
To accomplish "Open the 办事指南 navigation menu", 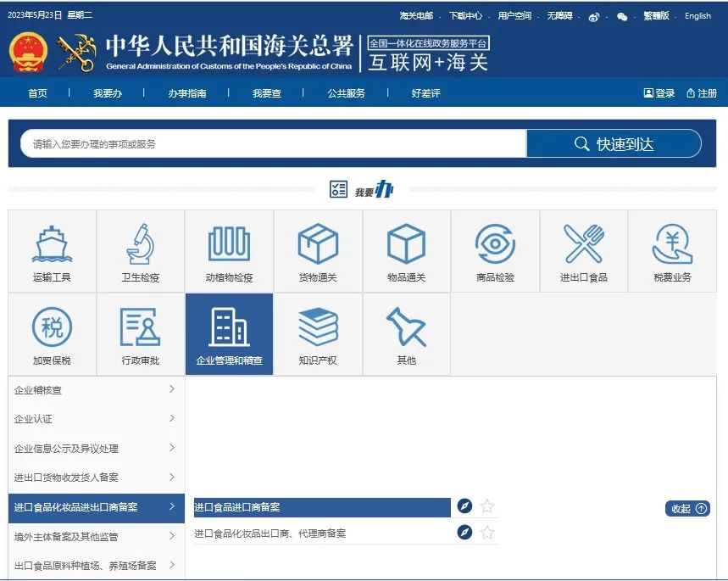I will tap(186, 93).
